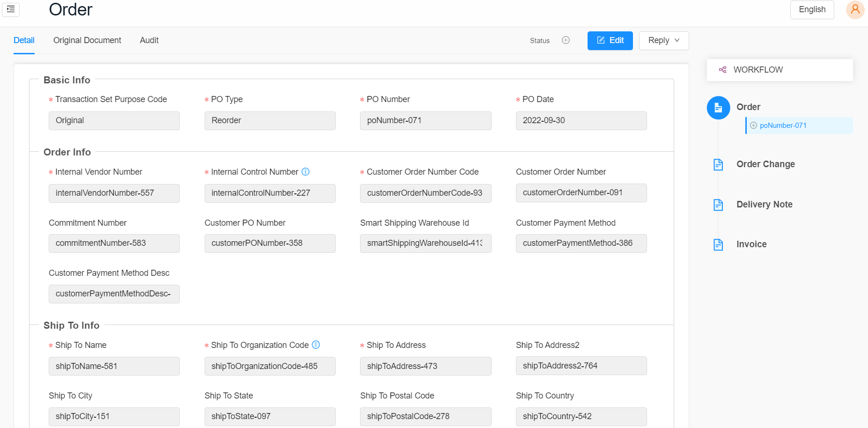
Task: Click the Status label
Action: (540, 41)
